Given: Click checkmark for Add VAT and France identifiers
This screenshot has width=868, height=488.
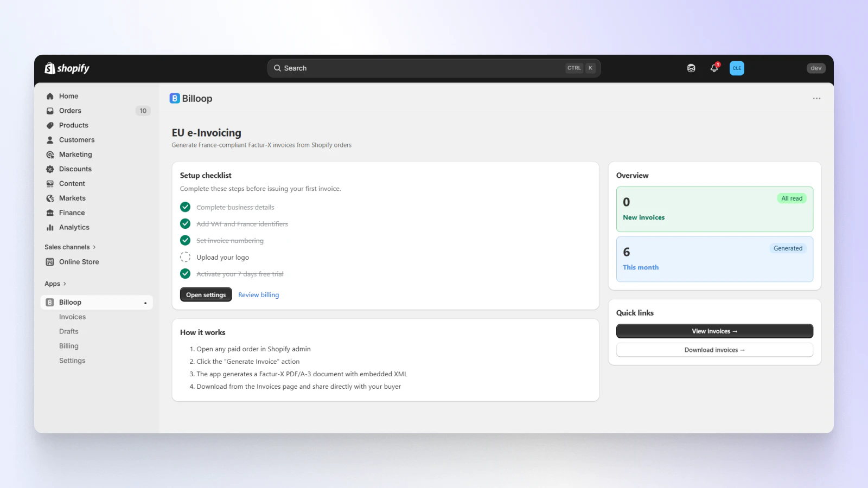Looking at the screenshot, I should 185,224.
